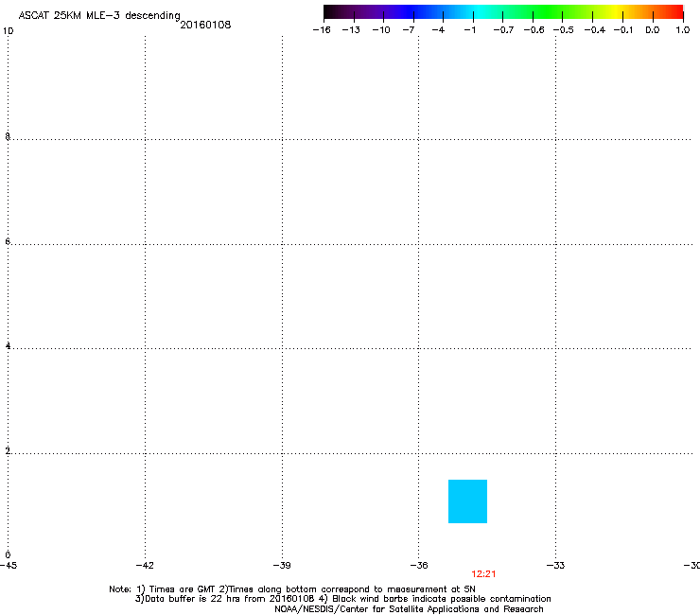Click the Data buffer is 22 hrs note
Screen dimensions: 700x615
[342, 599]
